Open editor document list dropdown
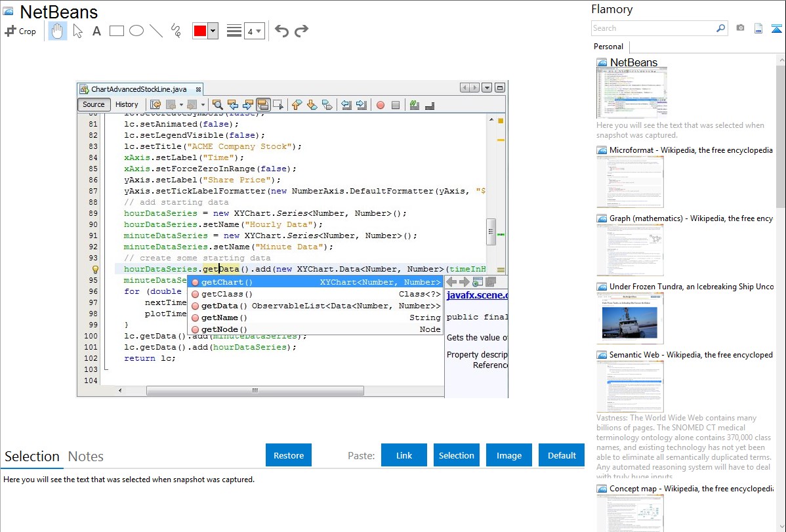The image size is (786, 532). tap(486, 88)
